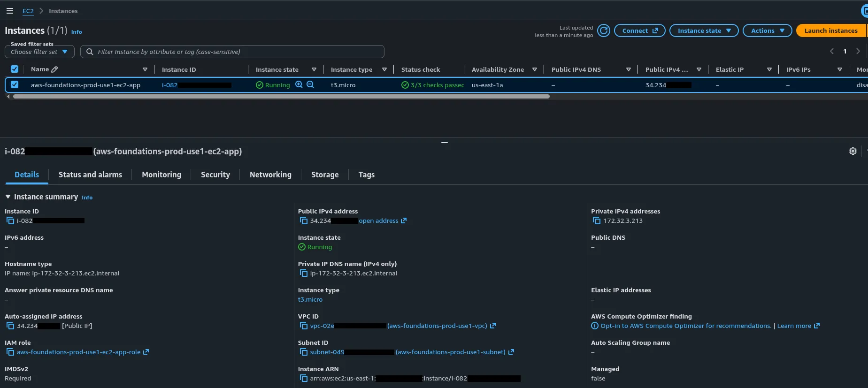Open the Instances Info link

[77, 32]
